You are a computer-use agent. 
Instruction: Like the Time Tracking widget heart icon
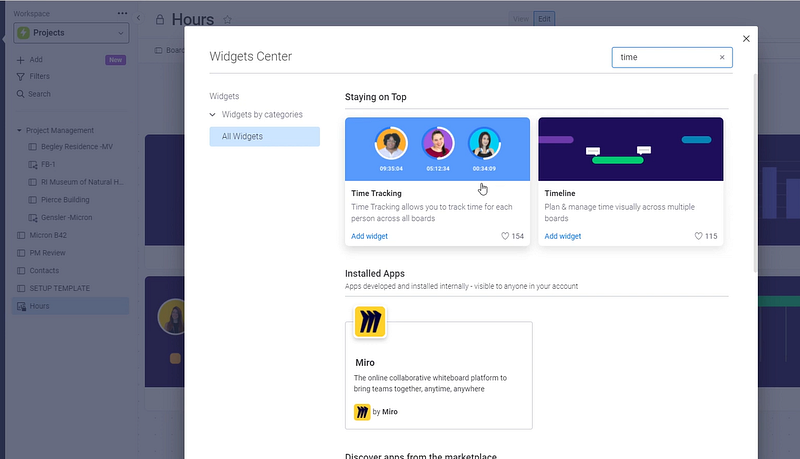tap(505, 236)
